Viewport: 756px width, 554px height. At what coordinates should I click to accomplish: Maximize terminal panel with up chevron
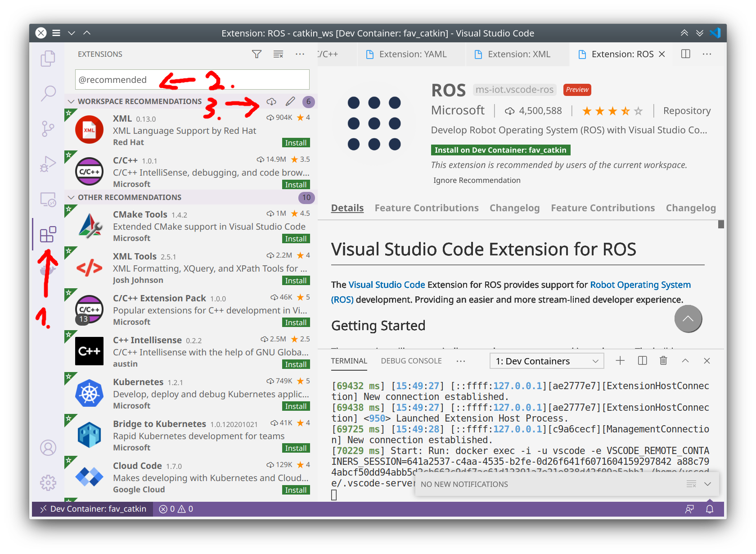685,360
